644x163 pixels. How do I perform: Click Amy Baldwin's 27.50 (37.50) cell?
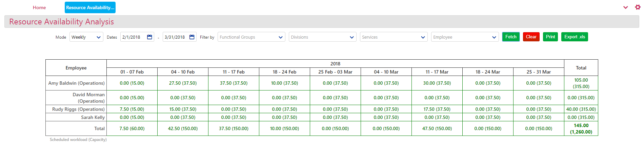point(183,83)
